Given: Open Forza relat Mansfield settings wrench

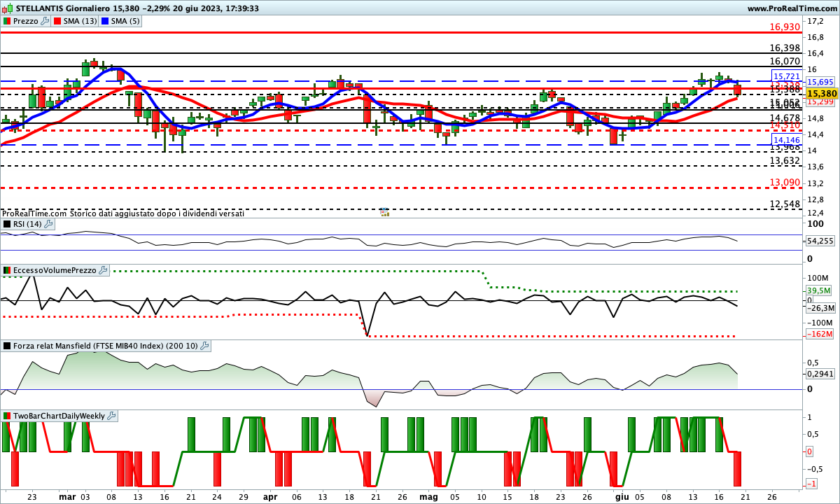Looking at the screenshot, I should 204,346.
